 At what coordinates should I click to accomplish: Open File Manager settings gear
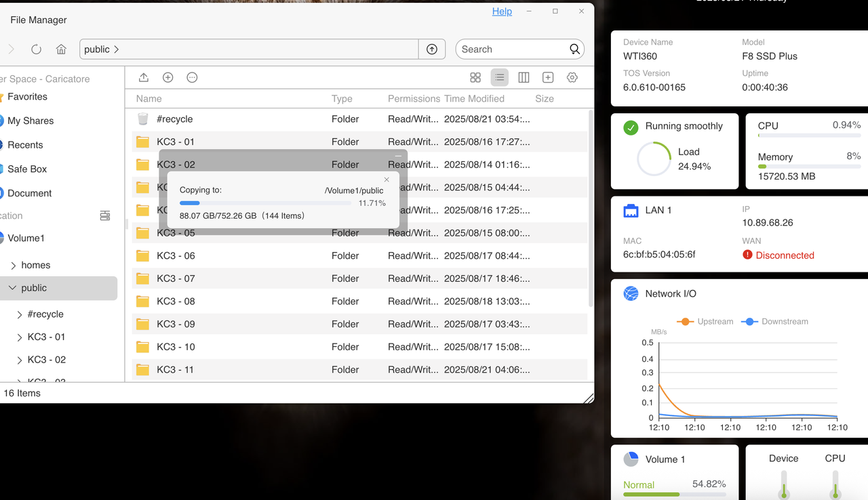tap(572, 77)
